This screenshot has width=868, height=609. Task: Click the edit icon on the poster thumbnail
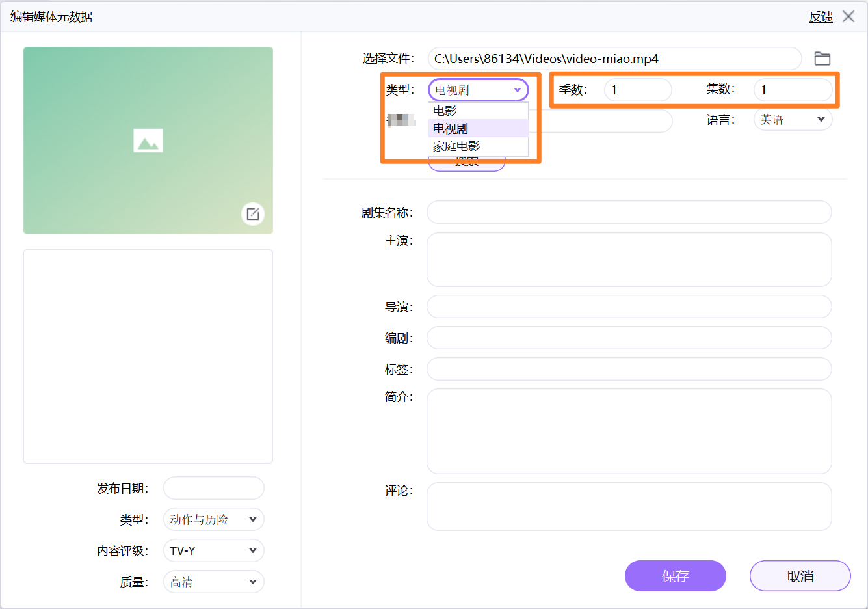[x=252, y=214]
